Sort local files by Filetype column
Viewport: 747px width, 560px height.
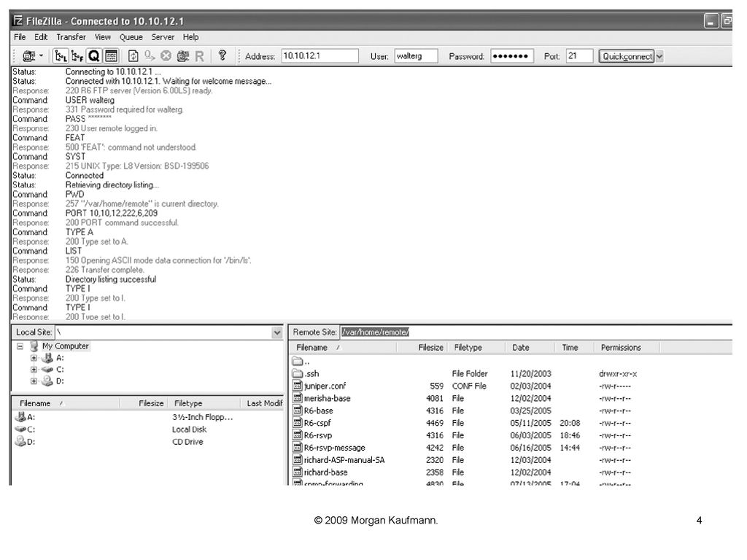coord(204,403)
